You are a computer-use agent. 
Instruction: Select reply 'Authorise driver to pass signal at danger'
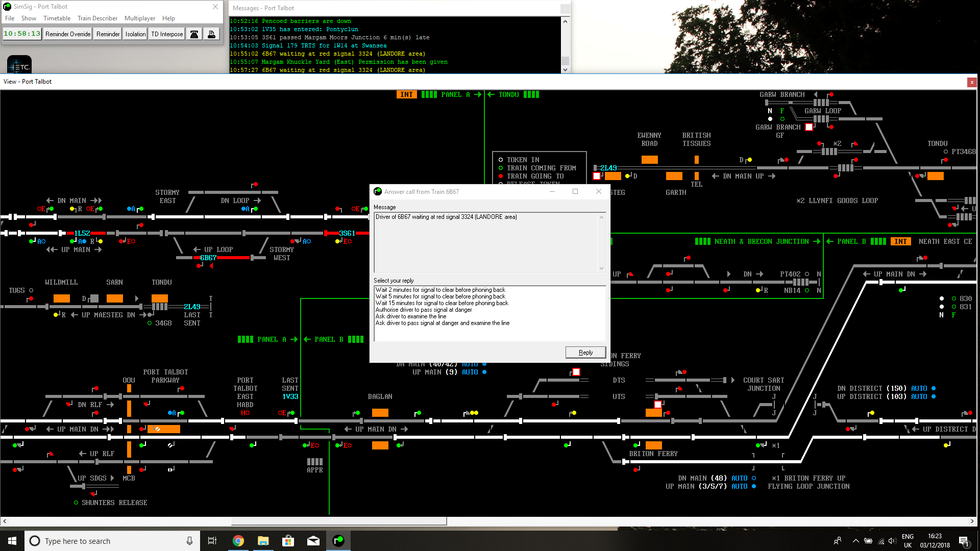(424, 310)
